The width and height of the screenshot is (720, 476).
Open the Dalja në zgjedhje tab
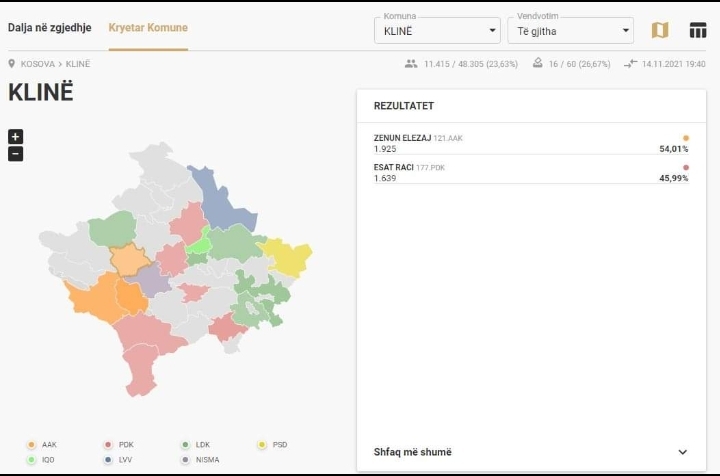pos(50,28)
